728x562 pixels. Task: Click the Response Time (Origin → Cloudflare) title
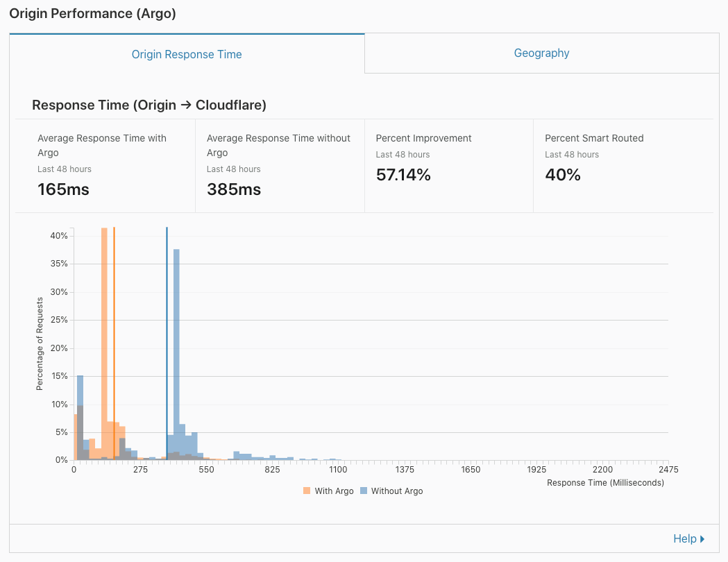coord(149,105)
